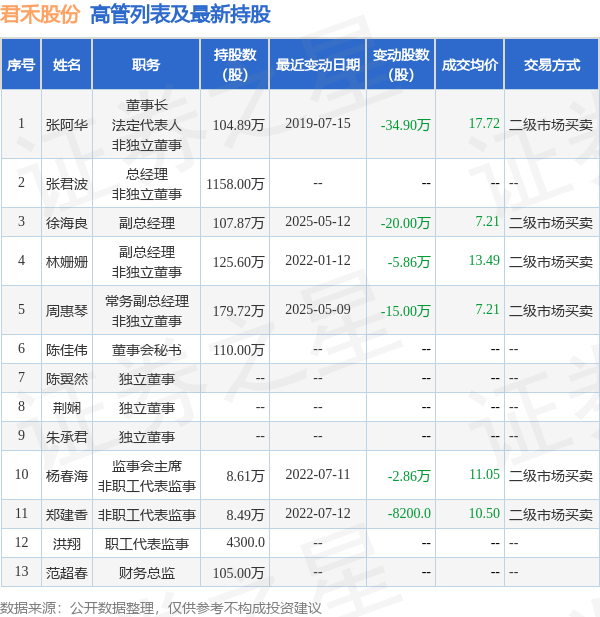Image resolution: width=600 pixels, height=617 pixels.
Task: Click the date 2025-05-12
Action: [318, 221]
